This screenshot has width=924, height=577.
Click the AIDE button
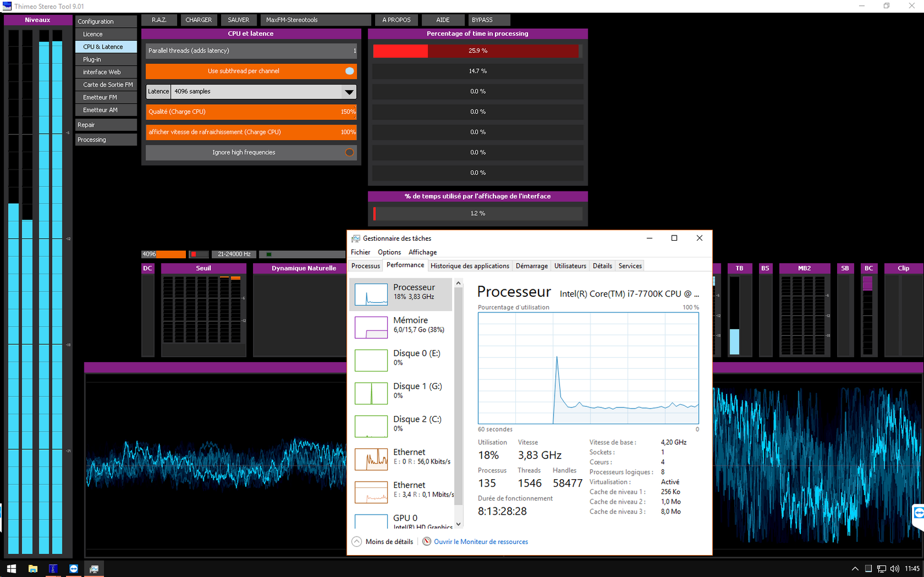tap(443, 20)
